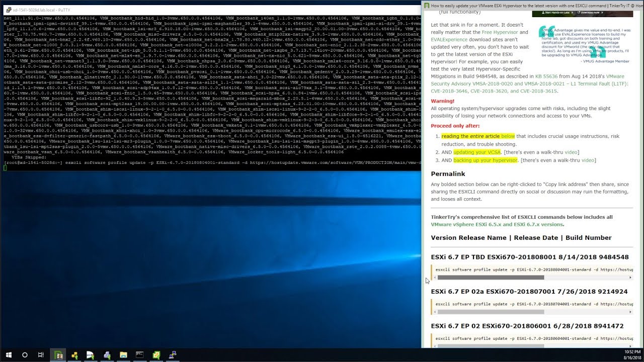644x362 pixels.
Task: Click the TinkerTry favicon on the browser tab
Action: [x=427, y=6]
